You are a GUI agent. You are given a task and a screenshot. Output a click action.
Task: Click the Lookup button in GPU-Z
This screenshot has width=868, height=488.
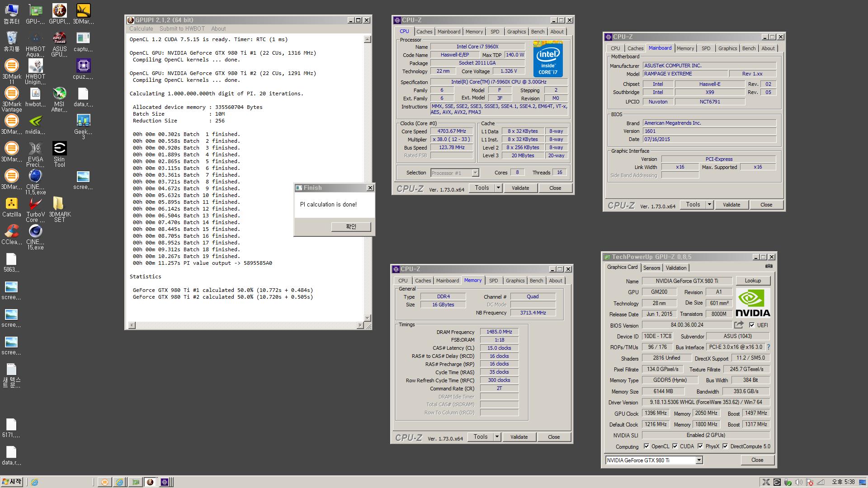point(753,281)
